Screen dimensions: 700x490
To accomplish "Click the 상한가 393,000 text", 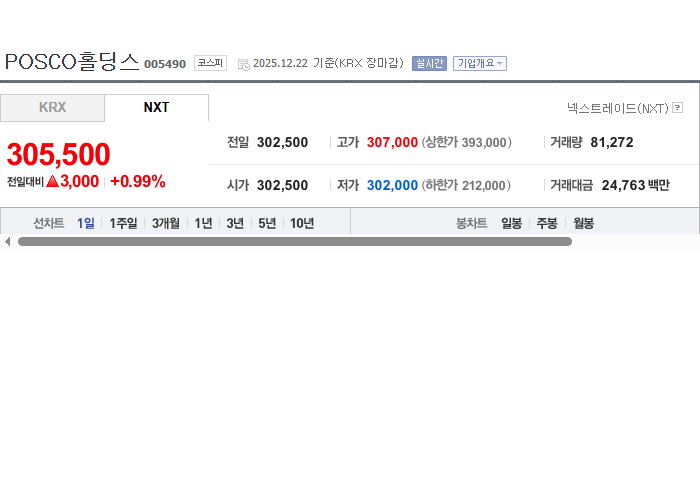I will coord(467,142).
